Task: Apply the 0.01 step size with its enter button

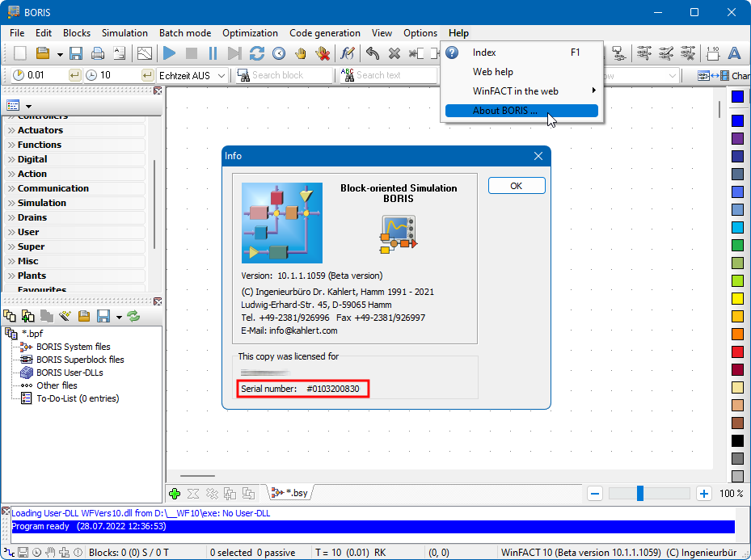Action: point(74,75)
